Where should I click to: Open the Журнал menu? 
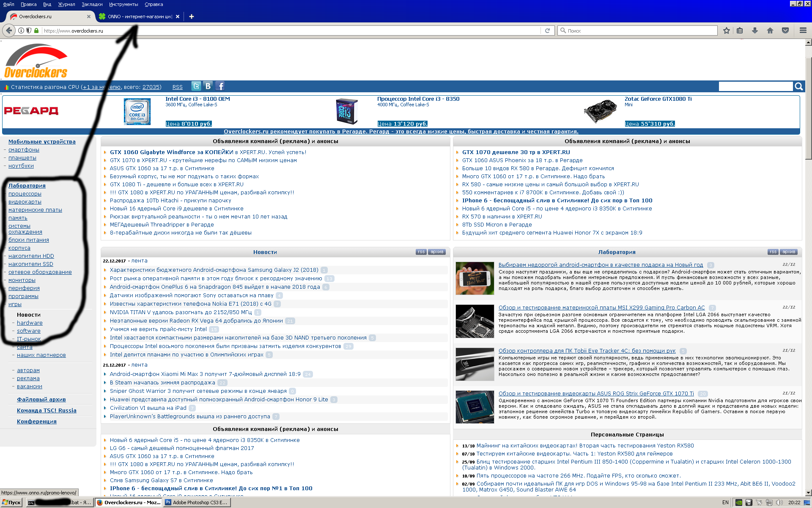point(66,4)
